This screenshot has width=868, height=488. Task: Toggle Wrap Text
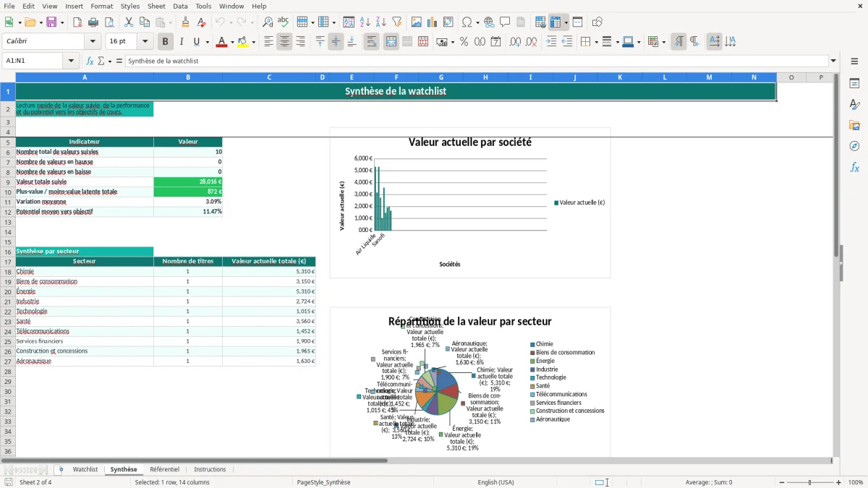coord(372,42)
